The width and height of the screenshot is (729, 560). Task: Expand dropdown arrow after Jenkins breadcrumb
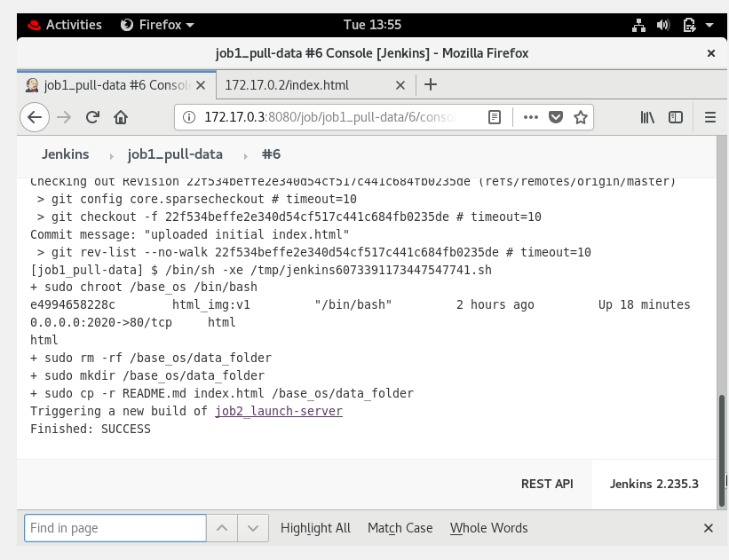[111, 156]
